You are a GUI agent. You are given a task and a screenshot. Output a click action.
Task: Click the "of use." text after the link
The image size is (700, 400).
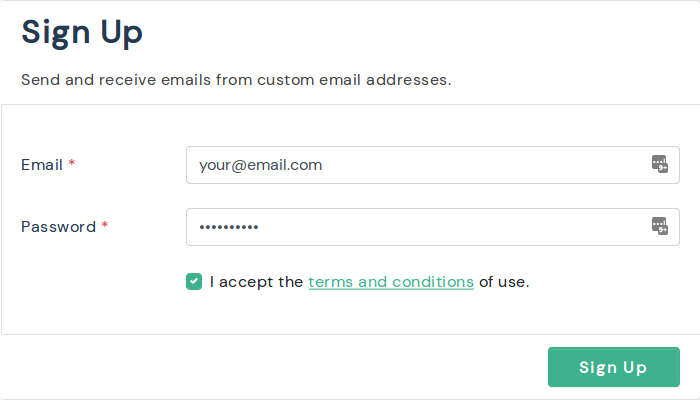click(x=504, y=282)
